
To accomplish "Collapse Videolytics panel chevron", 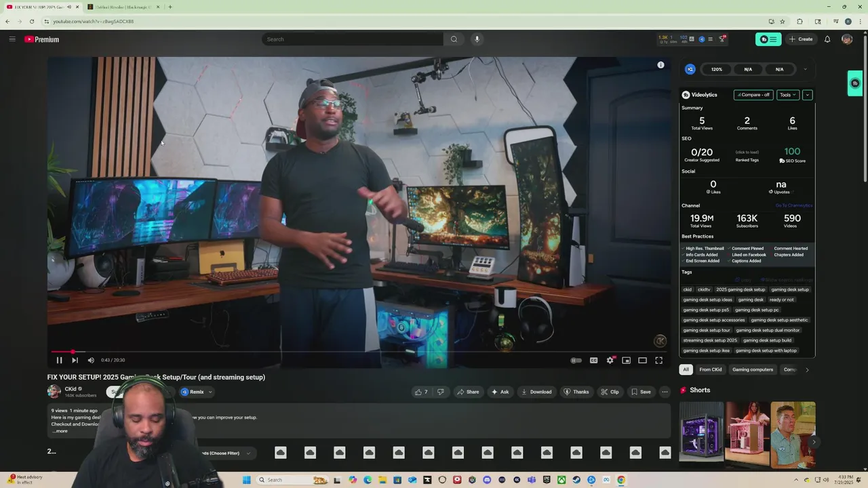I will [x=807, y=95].
